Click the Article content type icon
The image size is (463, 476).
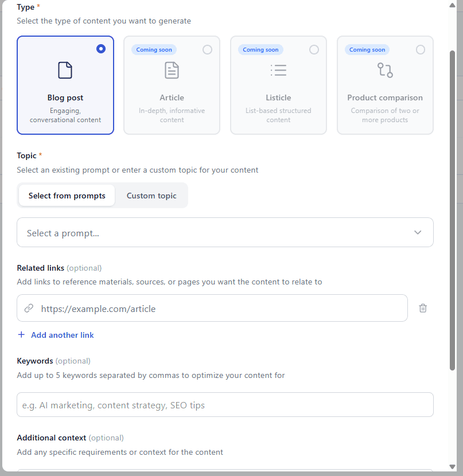tap(172, 70)
